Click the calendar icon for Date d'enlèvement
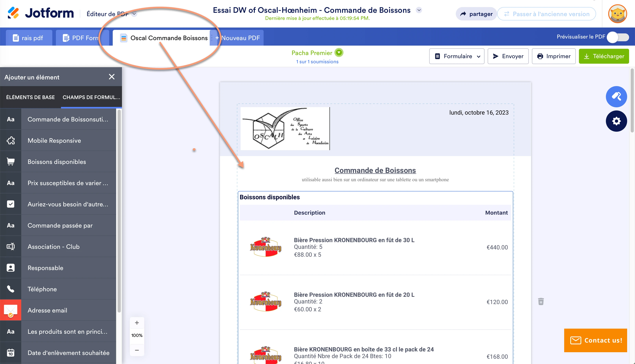Screen dimensions: 635x364 pos(10,353)
